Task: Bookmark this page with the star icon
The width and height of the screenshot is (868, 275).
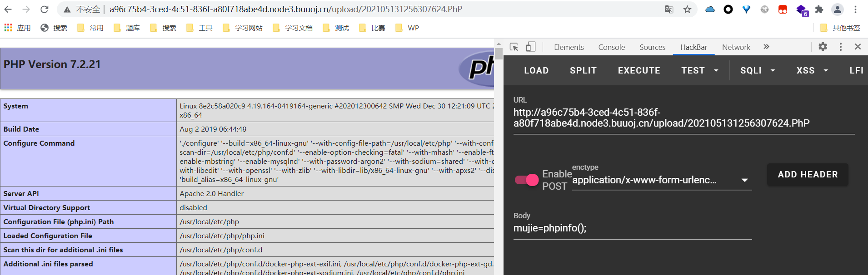Action: pyautogui.click(x=687, y=10)
